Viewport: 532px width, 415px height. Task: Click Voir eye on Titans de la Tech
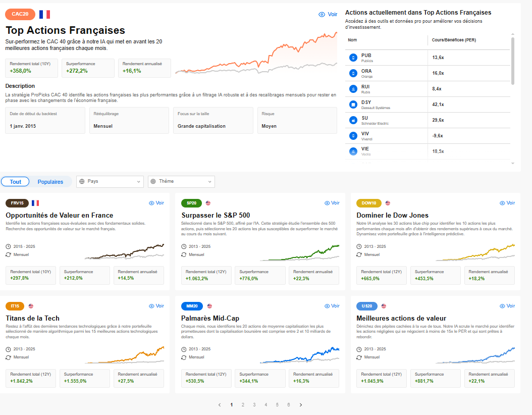click(x=156, y=306)
